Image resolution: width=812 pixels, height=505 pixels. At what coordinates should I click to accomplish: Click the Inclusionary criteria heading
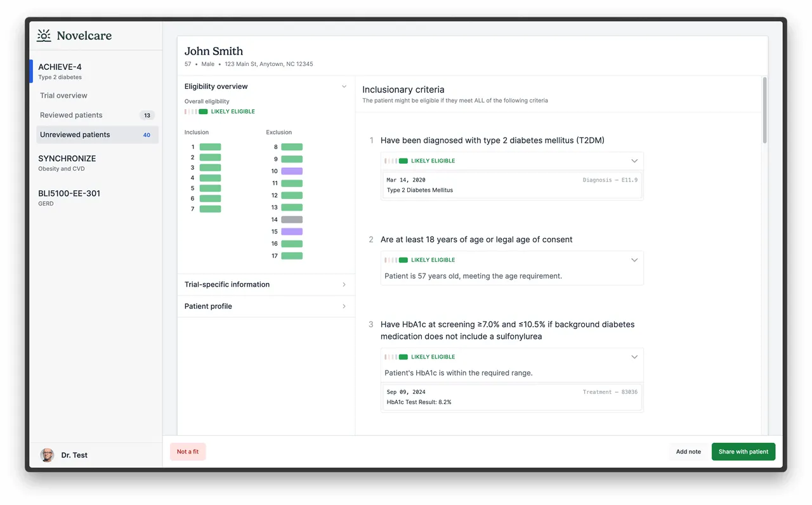click(x=403, y=89)
